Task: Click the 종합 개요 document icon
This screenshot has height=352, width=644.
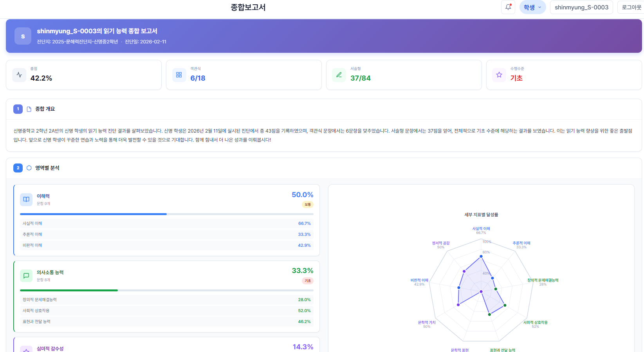Action: tap(29, 109)
